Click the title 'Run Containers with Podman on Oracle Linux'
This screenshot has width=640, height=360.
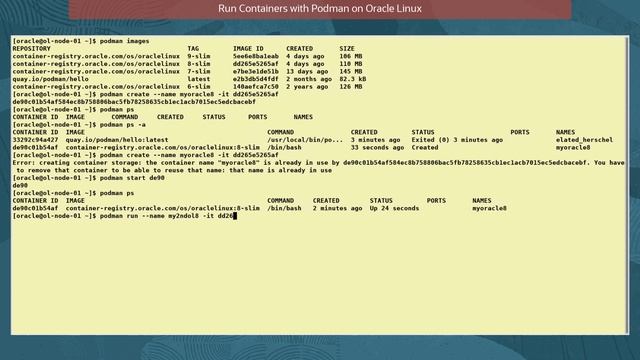[x=320, y=9]
